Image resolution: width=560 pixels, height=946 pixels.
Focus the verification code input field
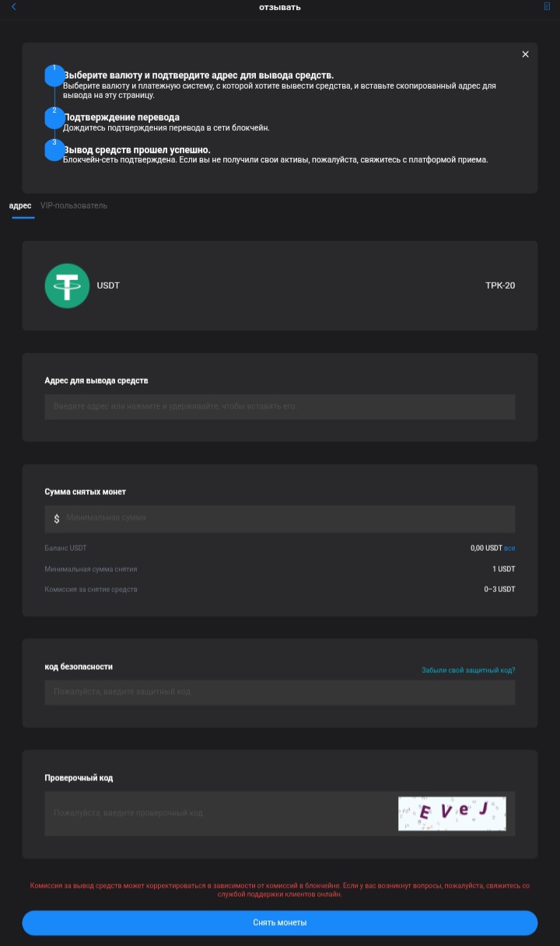pyautogui.click(x=218, y=813)
